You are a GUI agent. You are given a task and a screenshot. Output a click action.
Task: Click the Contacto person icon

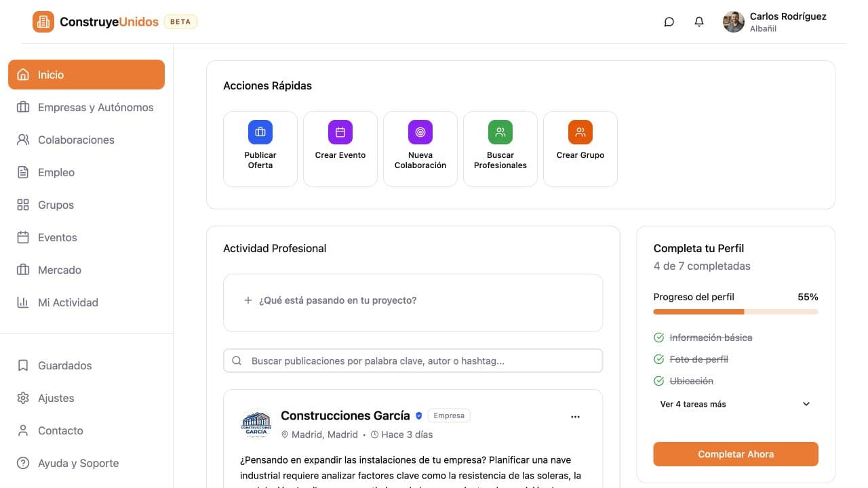(x=23, y=430)
